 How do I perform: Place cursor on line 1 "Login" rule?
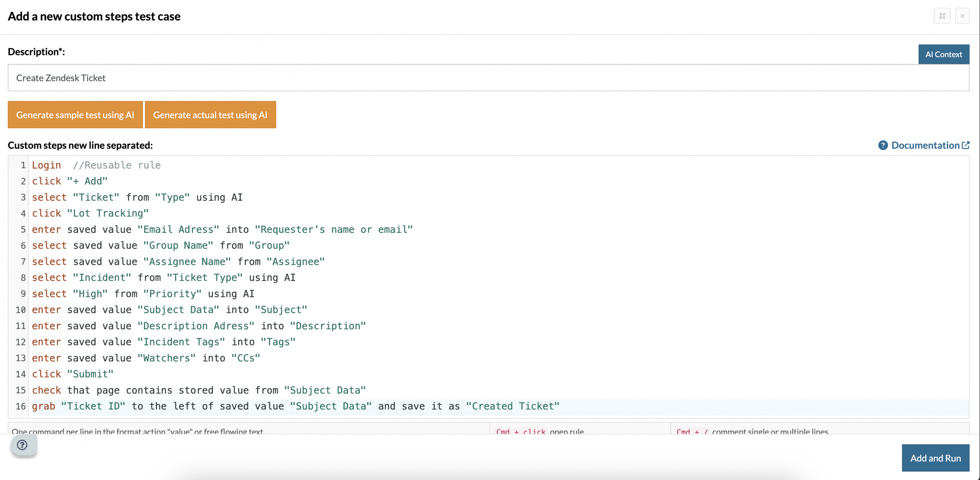(46, 165)
